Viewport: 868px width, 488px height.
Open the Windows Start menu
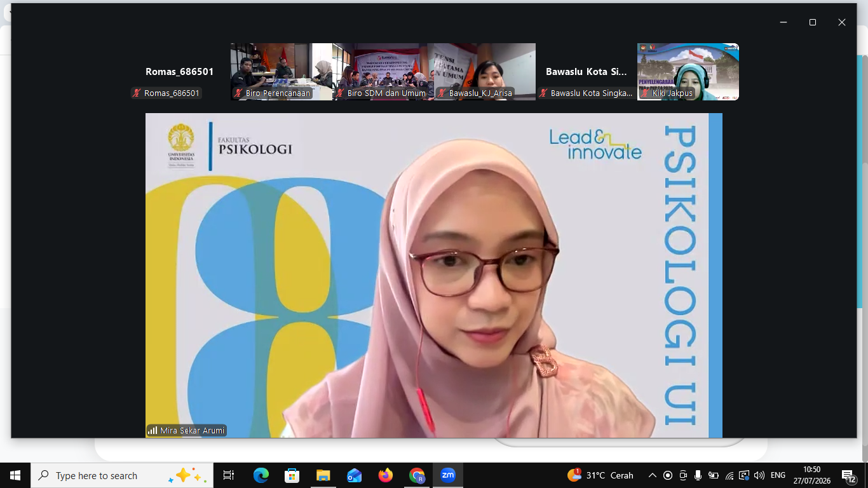[x=15, y=475]
